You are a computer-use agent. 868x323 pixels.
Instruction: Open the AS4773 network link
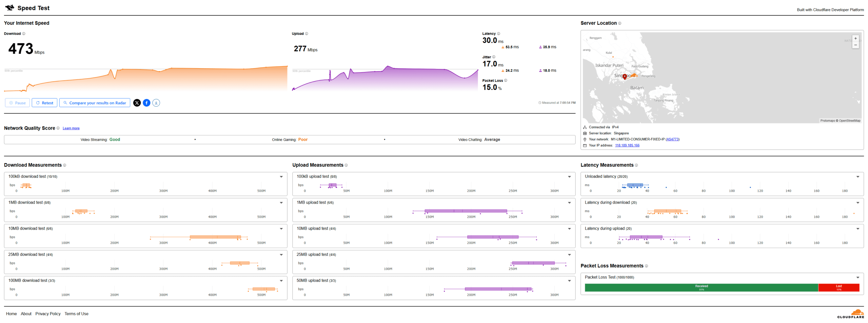[672, 139]
